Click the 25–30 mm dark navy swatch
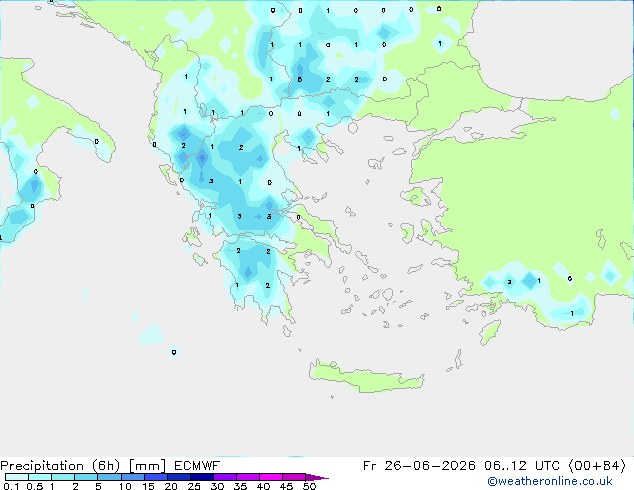Viewport: 634px width, 490px height. click(202, 477)
